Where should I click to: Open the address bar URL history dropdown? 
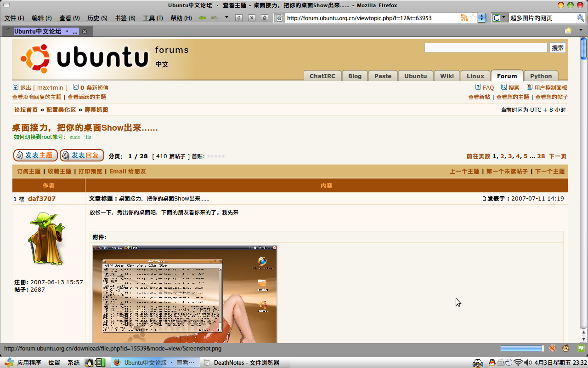(481, 18)
